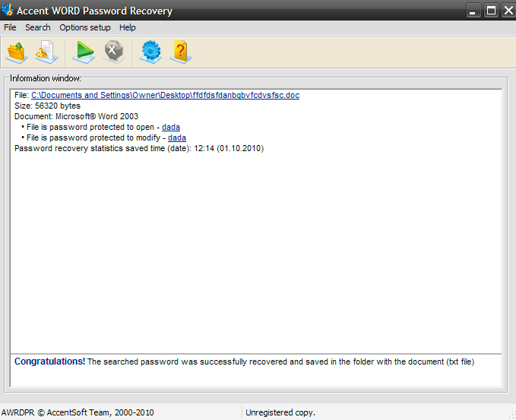Click the app icon in the title bar
516x420 pixels.
(x=8, y=10)
